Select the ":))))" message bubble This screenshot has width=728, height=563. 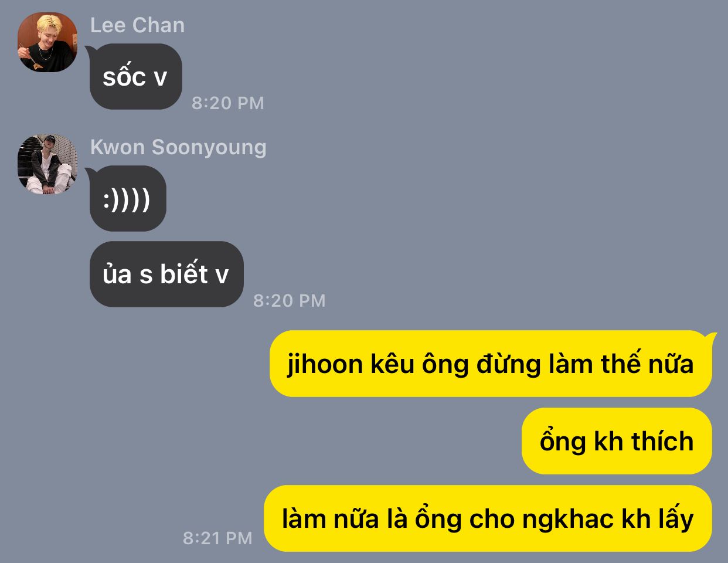pos(128,199)
